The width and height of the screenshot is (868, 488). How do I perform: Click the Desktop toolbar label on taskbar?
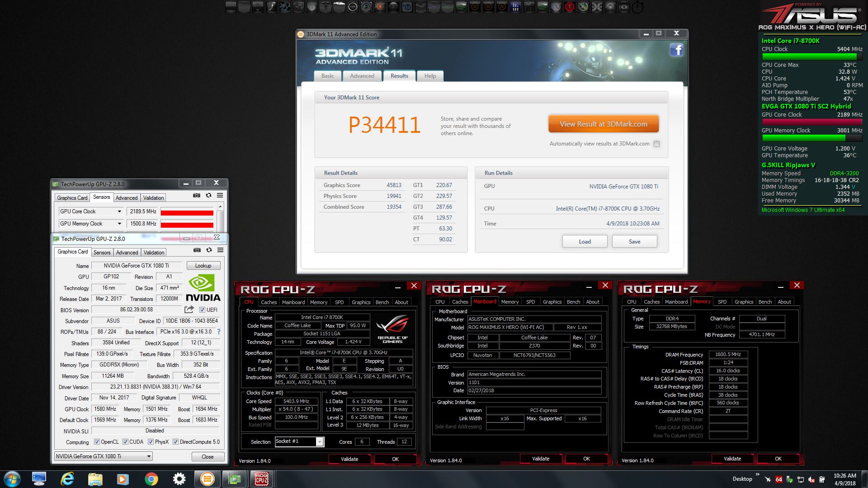pyautogui.click(x=742, y=479)
